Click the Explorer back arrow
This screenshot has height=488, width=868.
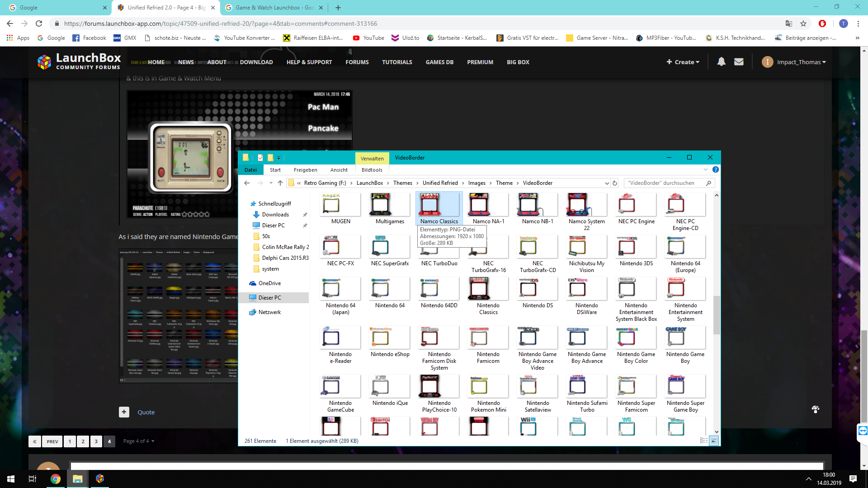pyautogui.click(x=247, y=183)
